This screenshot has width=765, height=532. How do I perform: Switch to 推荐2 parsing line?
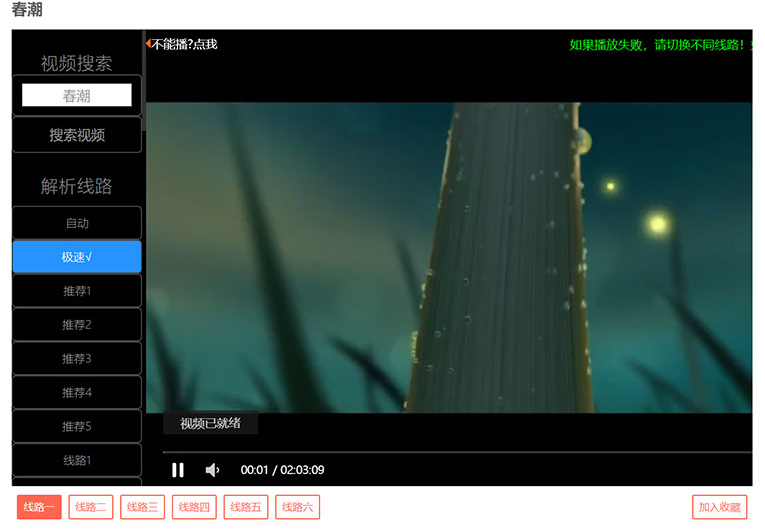77,325
